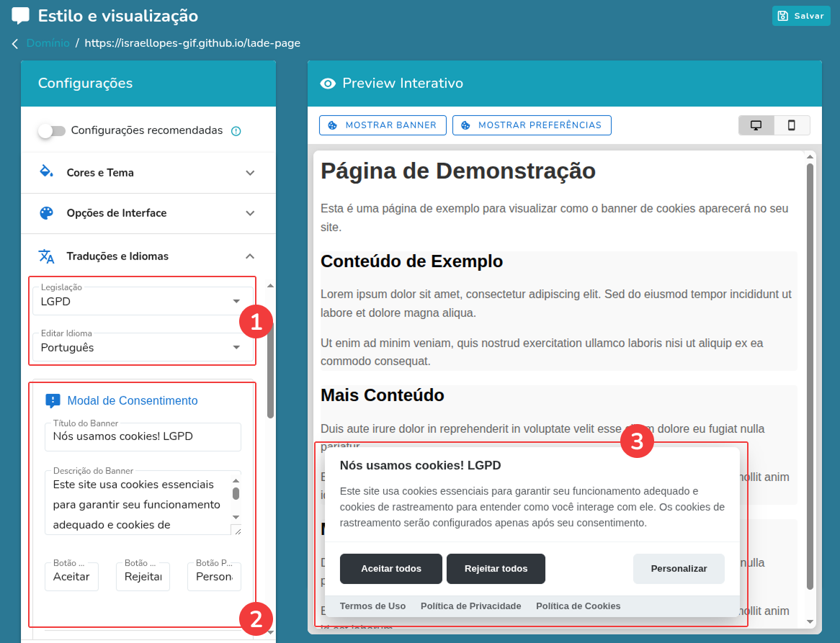840x643 pixels.
Task: Click the eye icon on Preview Interativo header
Action: coord(328,83)
